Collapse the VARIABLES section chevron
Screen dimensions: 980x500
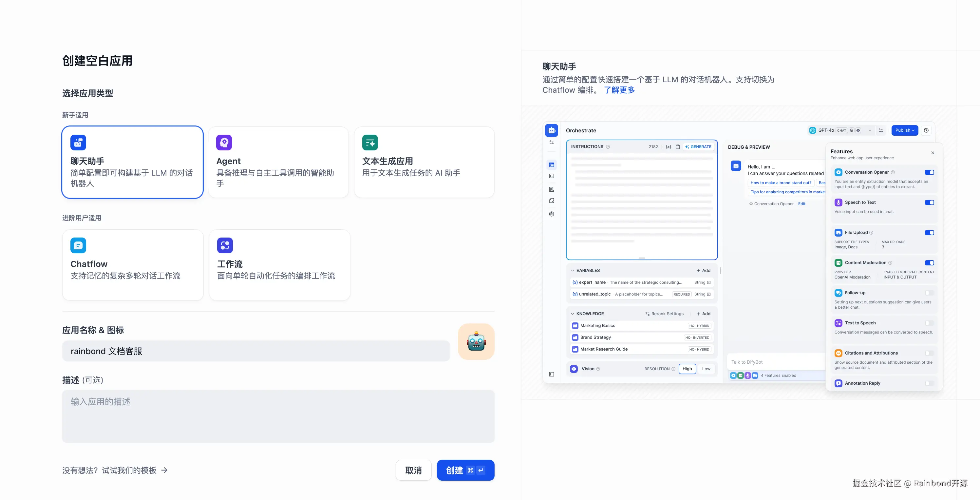coord(572,271)
